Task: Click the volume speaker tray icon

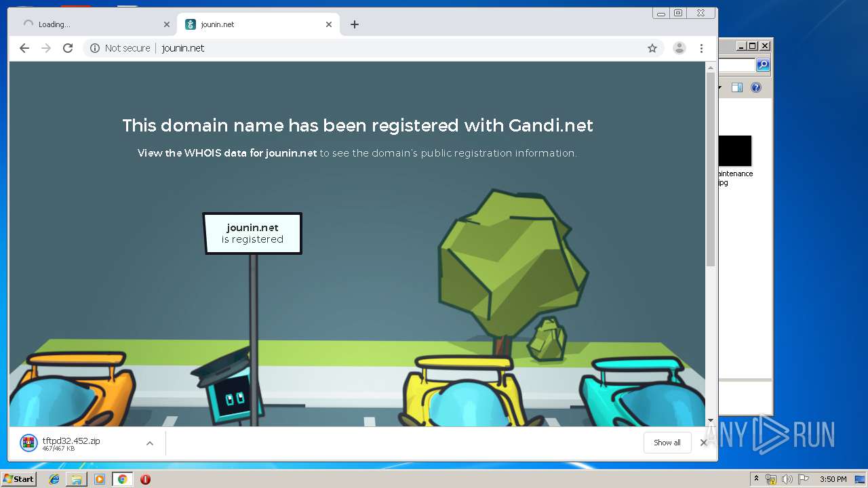Action: coord(787,479)
